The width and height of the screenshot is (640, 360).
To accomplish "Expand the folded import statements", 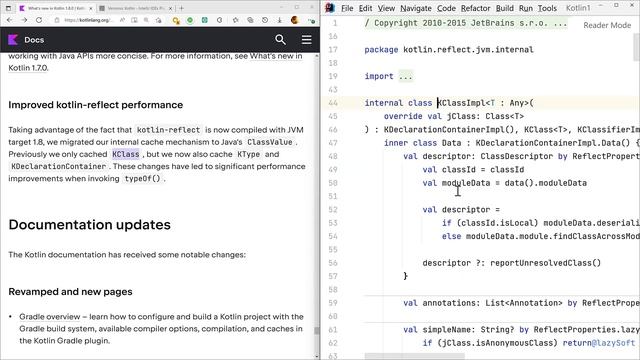I will coord(405,76).
